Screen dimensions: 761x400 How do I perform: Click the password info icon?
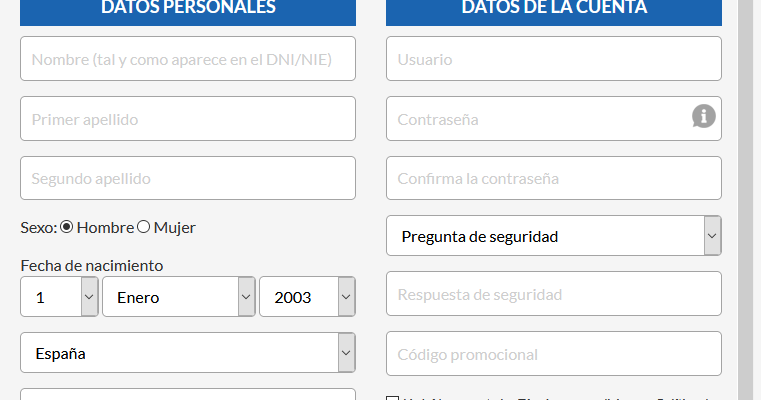click(704, 117)
